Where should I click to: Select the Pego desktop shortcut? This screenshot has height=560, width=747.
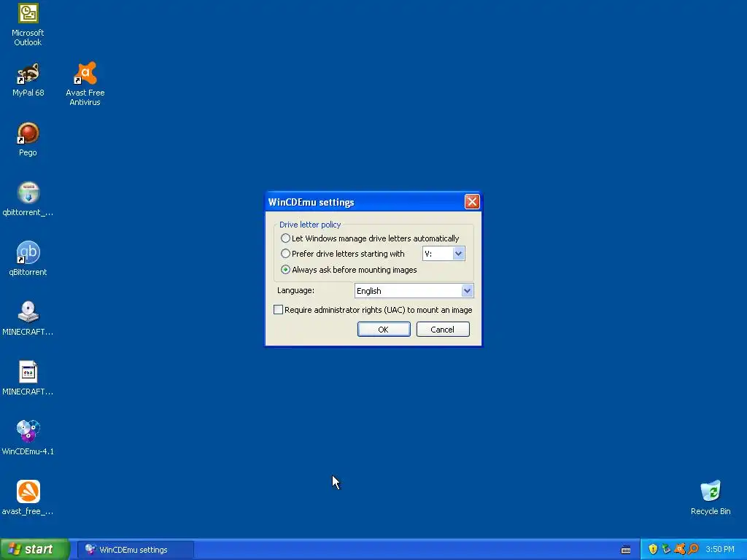point(28,139)
